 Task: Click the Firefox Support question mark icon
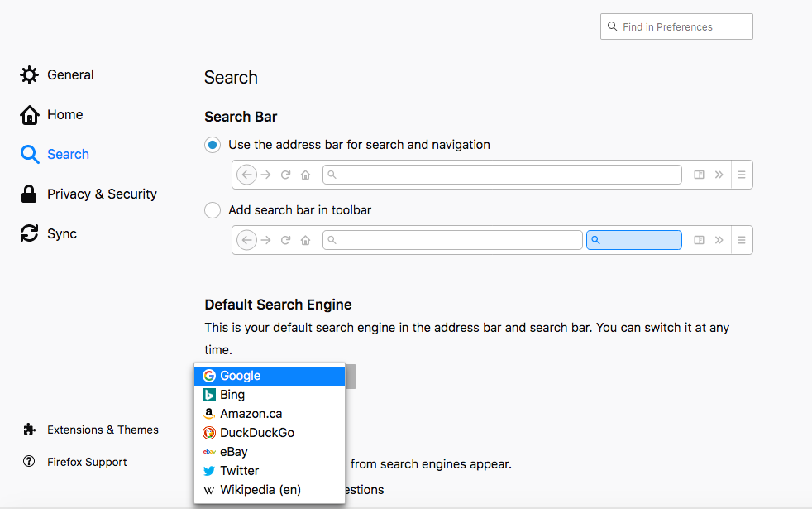pos(29,461)
